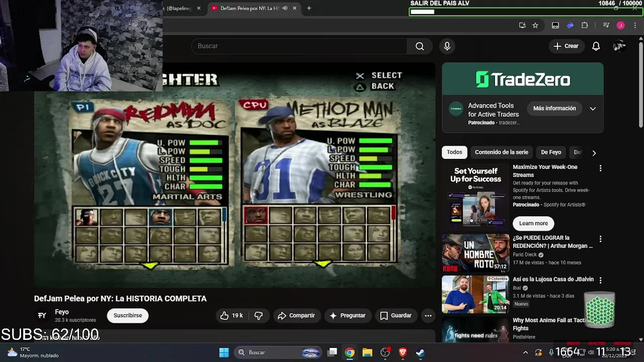The width and height of the screenshot is (644, 362).
Task: Open the Feyo channel name link
Action: [62, 312]
